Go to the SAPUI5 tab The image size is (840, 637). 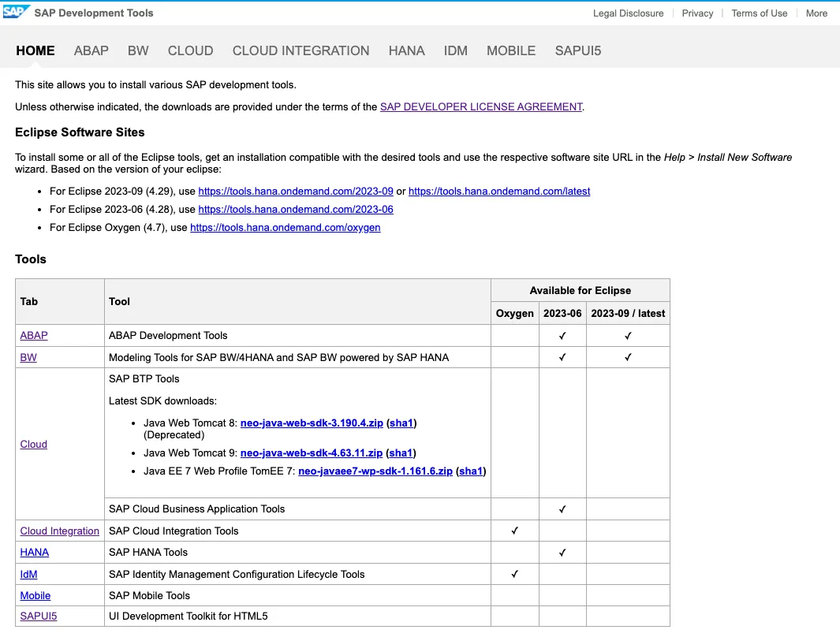[577, 50]
